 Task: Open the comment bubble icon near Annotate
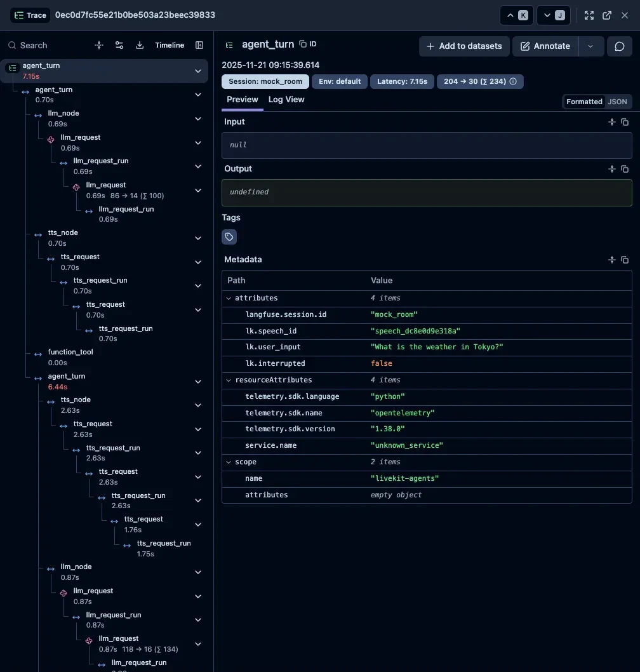pos(620,46)
